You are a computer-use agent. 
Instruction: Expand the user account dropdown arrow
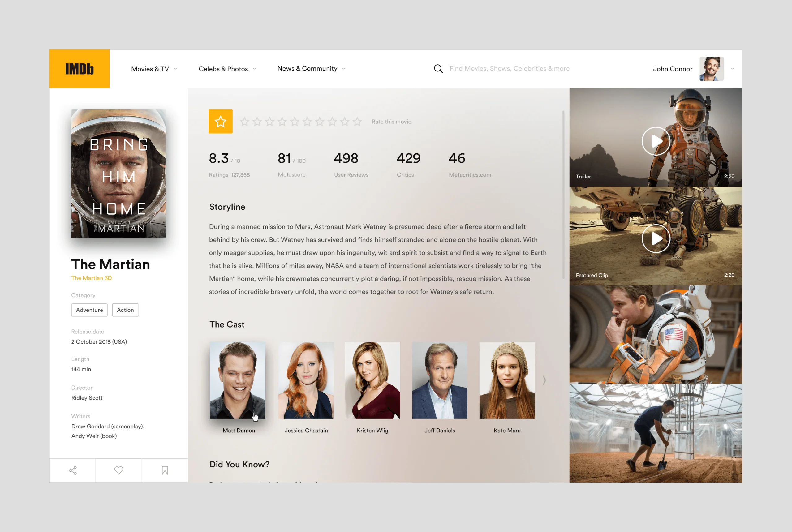[733, 69]
